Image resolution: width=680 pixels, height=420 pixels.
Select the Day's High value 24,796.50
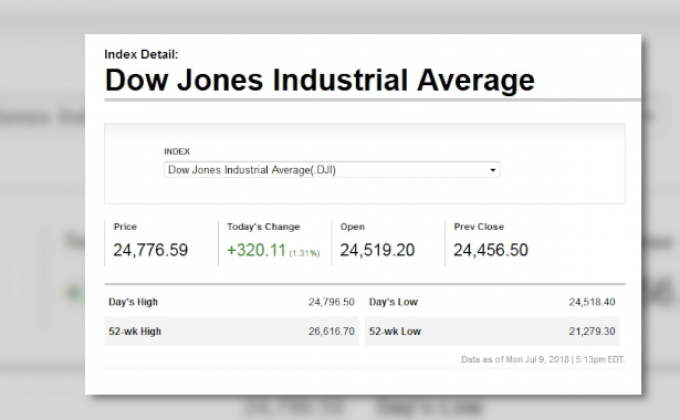pyautogui.click(x=331, y=302)
